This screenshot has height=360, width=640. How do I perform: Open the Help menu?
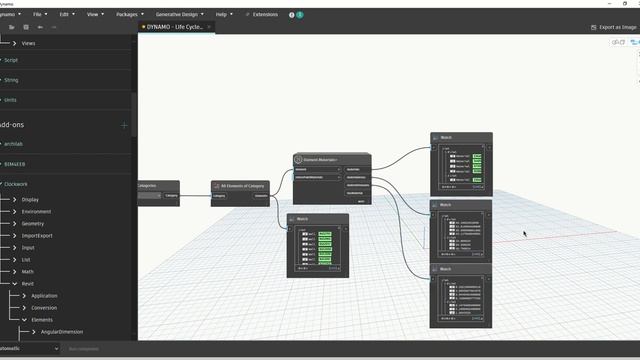[224, 14]
